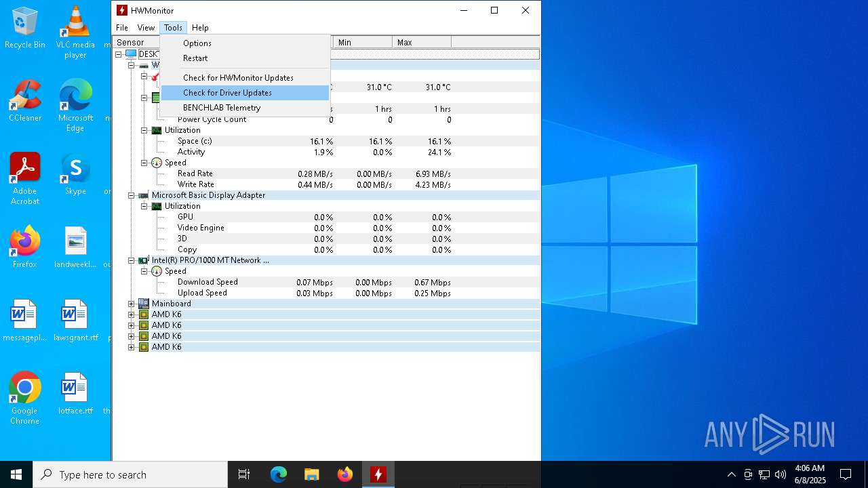This screenshot has height=488, width=868.
Task: Open the Action Center notifications
Action: tap(846, 474)
